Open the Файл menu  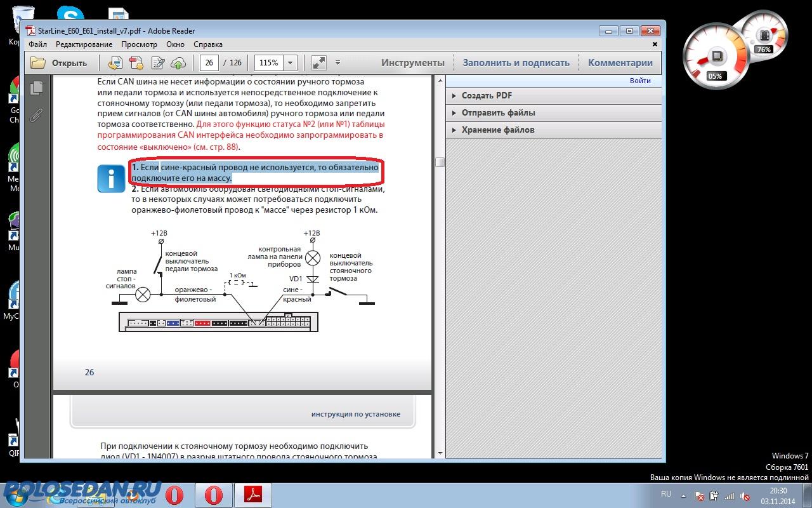click(x=37, y=44)
